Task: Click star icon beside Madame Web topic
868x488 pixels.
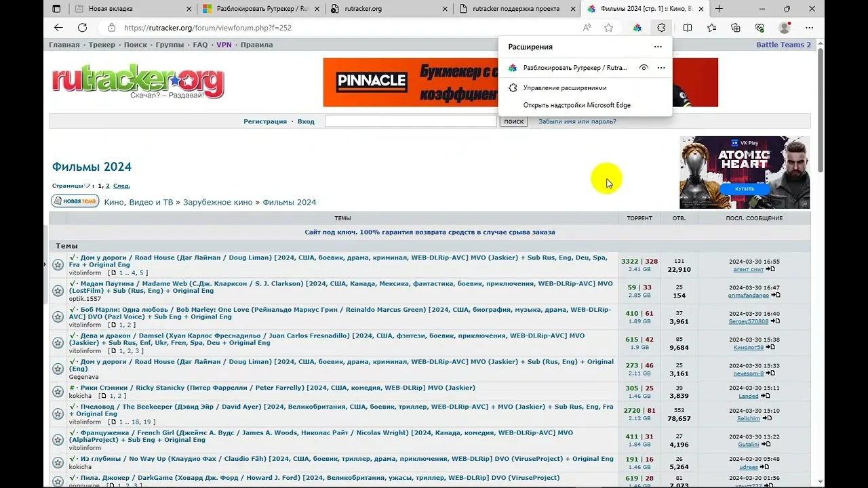Action: [x=58, y=291]
